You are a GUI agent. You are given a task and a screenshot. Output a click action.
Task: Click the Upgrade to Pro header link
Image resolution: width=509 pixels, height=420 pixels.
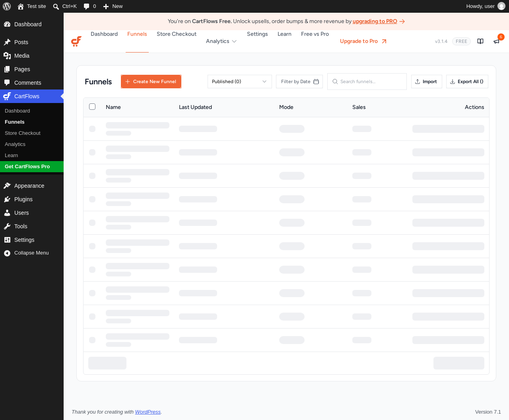coord(363,41)
